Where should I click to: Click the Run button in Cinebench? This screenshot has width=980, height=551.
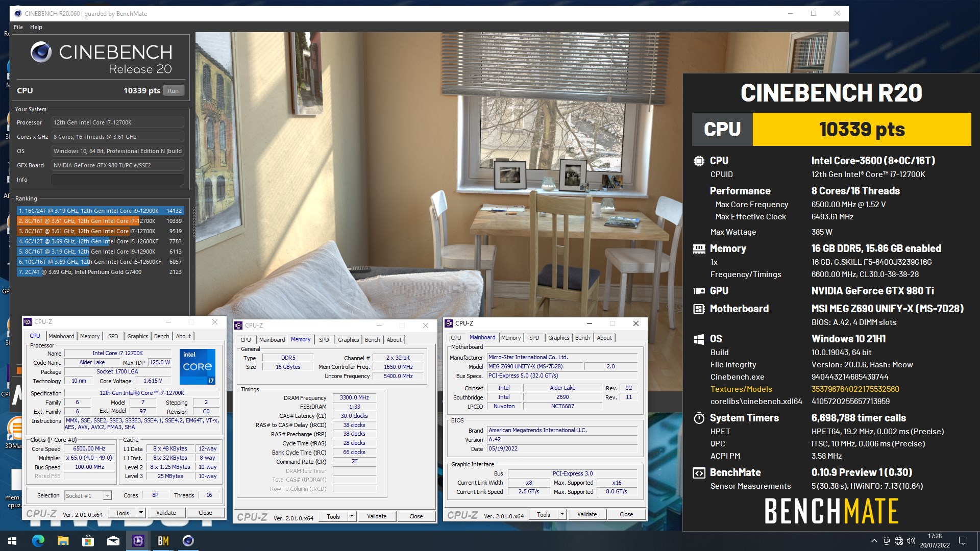coord(173,91)
